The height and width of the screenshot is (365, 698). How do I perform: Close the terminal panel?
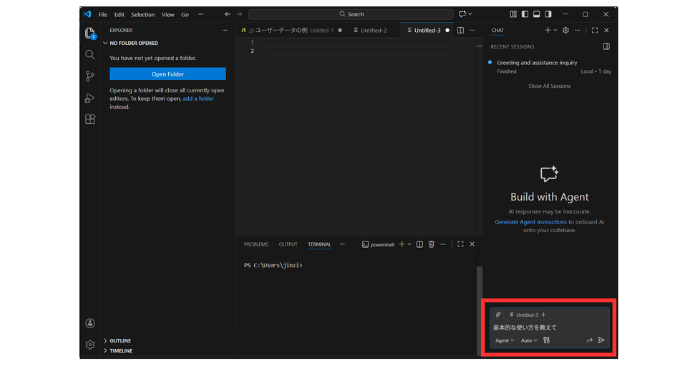[x=472, y=244]
